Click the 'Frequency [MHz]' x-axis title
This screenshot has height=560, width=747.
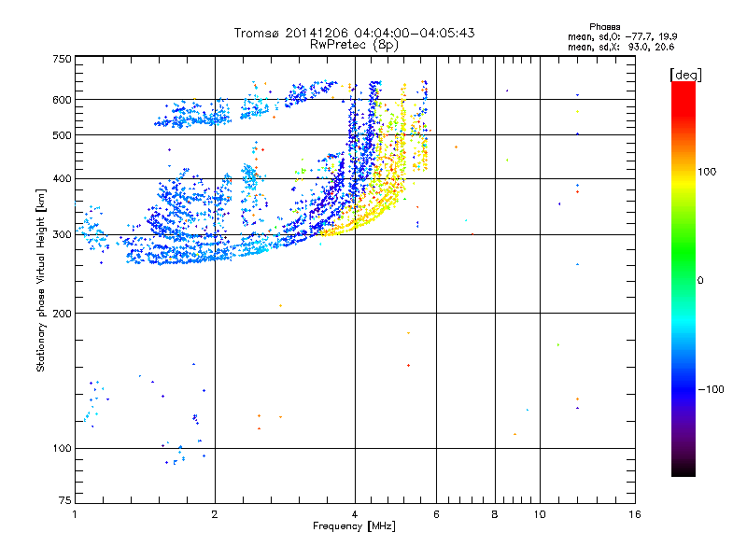click(x=354, y=525)
